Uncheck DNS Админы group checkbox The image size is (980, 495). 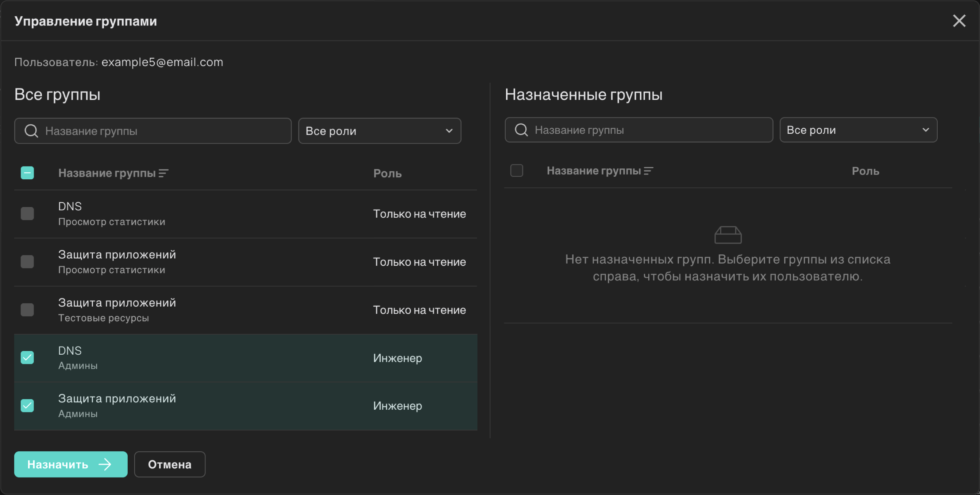click(x=27, y=358)
